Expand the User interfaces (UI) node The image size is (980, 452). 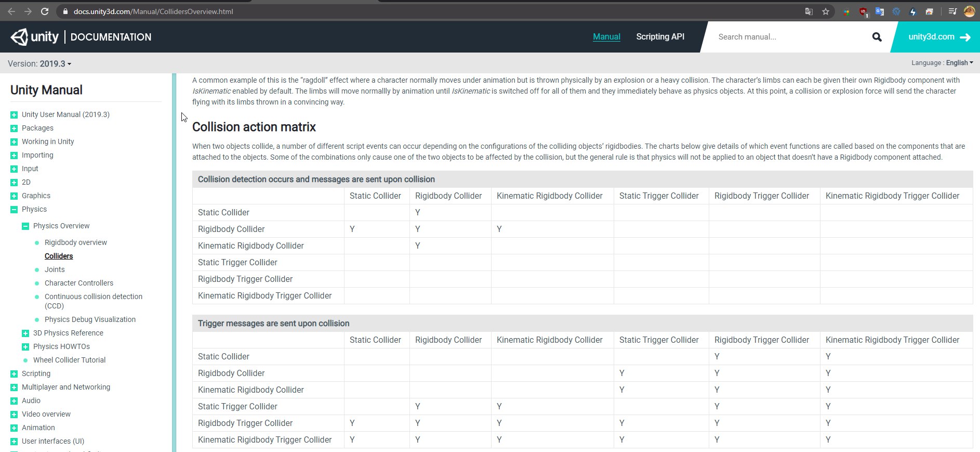tap(14, 442)
